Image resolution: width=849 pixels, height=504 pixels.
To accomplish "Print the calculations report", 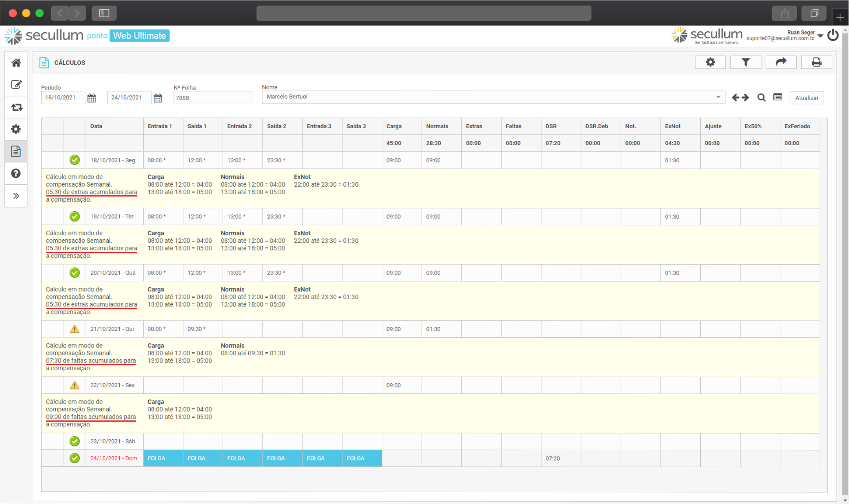I will coord(816,62).
